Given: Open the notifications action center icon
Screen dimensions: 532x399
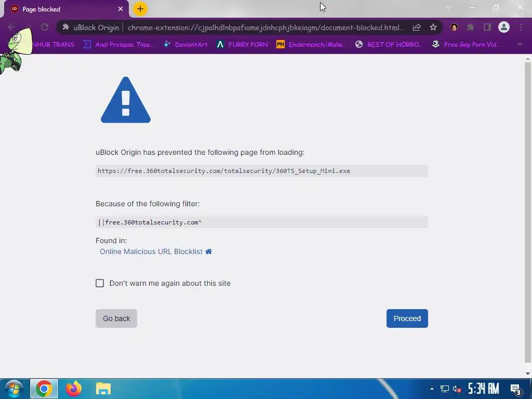Looking at the screenshot, I should 516,389.
